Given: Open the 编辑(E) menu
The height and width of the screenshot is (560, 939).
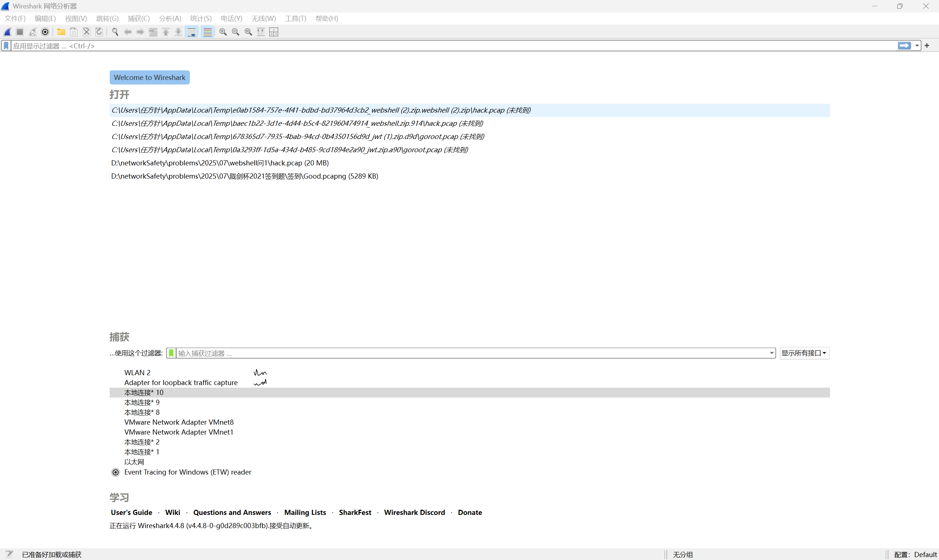Looking at the screenshot, I should (45, 18).
